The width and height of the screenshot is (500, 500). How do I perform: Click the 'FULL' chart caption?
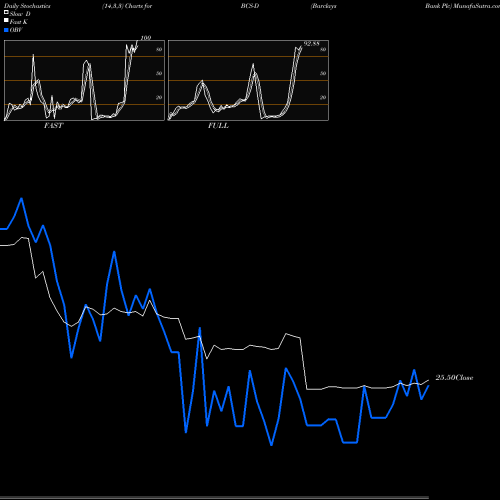click(x=218, y=126)
